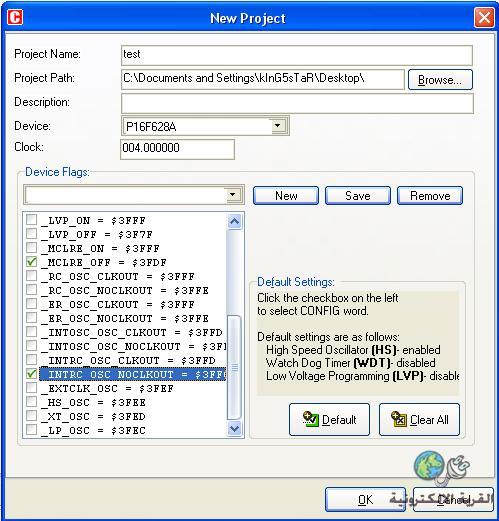This screenshot has height=521, width=499.
Task: Click the flags list scrollbar thumb
Action: pos(234,367)
